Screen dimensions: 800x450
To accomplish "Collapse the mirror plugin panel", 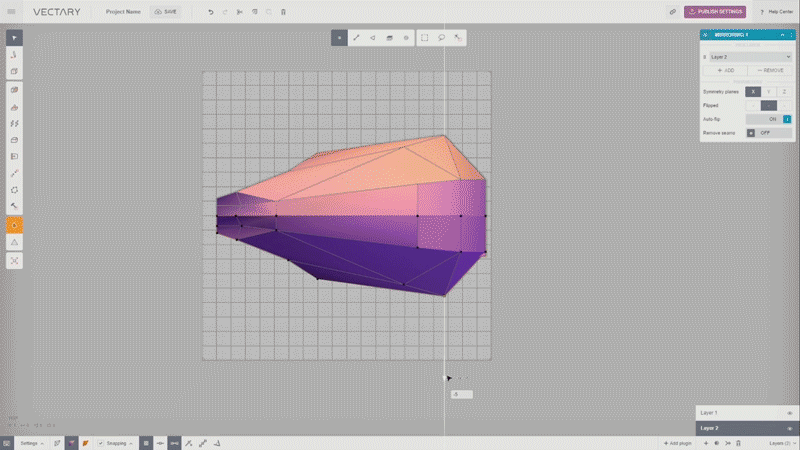I will point(782,35).
